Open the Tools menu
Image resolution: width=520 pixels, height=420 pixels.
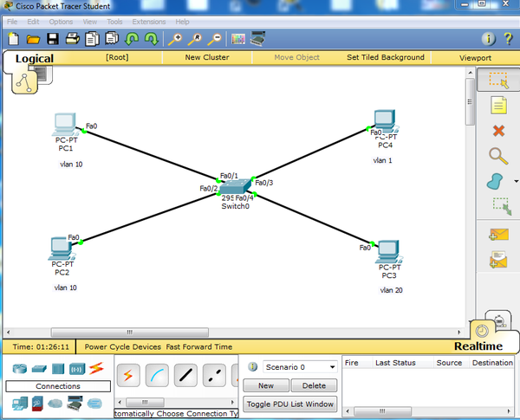pyautogui.click(x=114, y=22)
